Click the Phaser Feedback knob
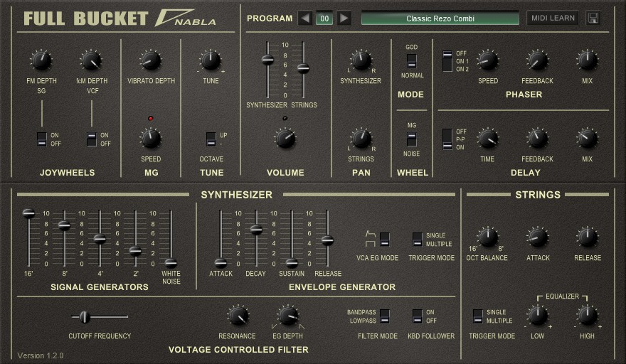626x364 pixels. (537, 60)
